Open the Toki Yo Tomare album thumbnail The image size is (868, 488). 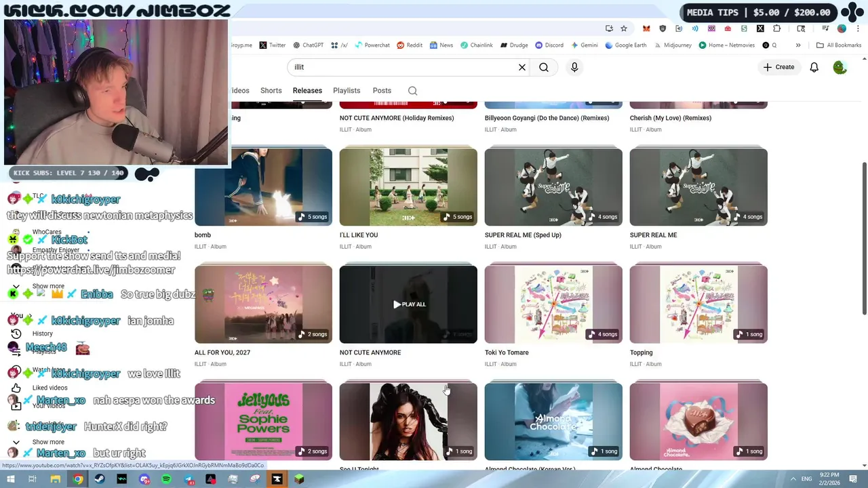[x=553, y=304]
